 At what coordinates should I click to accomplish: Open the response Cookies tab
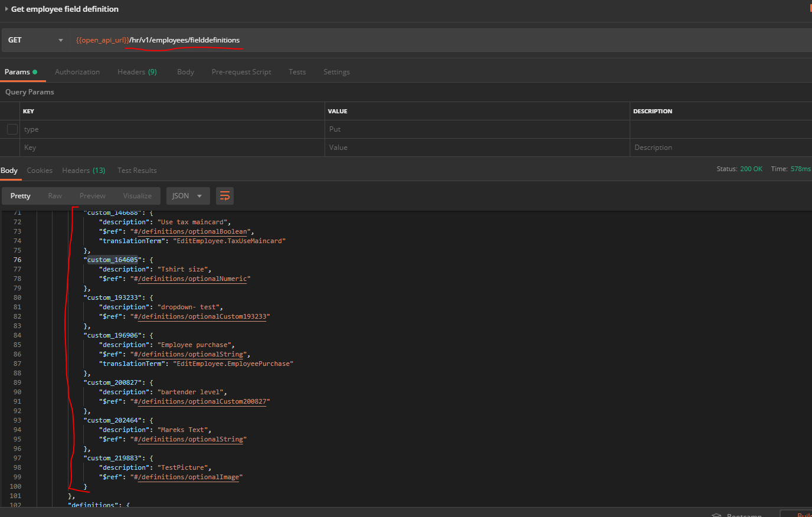click(40, 170)
